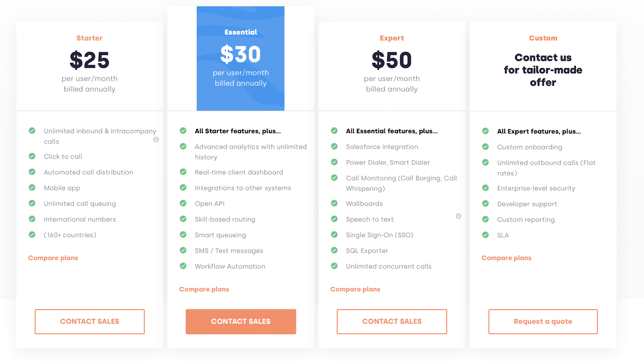Screen dimensions: 644x364
Task: Open Compare plans under the Expert plan
Action: coord(355,289)
